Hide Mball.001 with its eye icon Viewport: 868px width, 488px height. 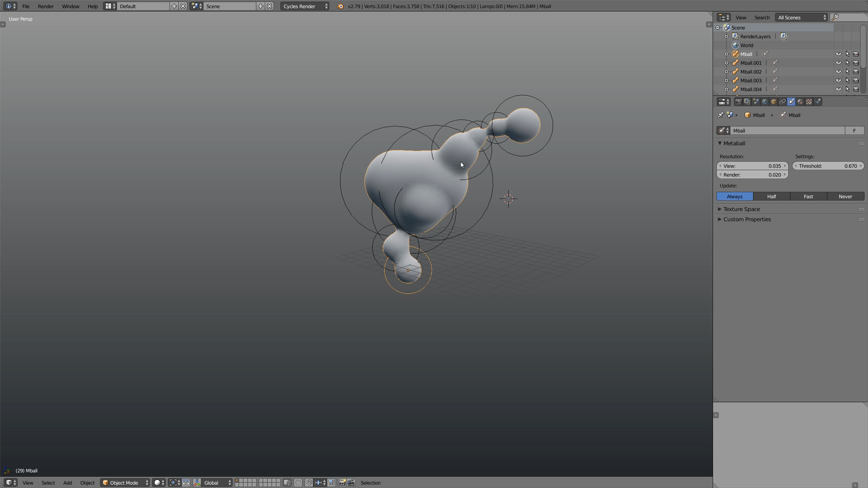click(x=838, y=63)
